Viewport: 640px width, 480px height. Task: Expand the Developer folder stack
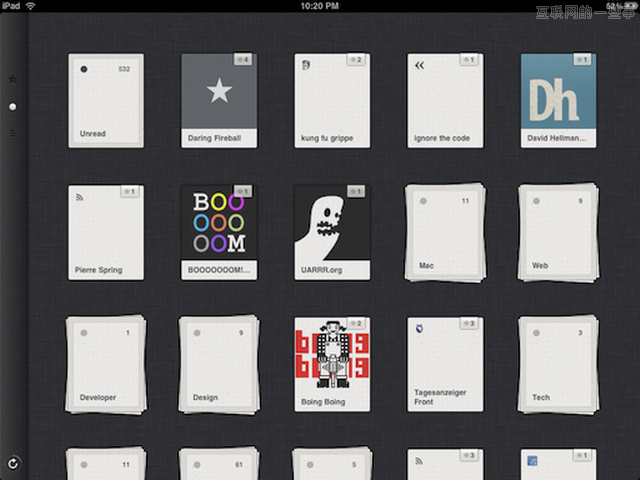(x=106, y=364)
